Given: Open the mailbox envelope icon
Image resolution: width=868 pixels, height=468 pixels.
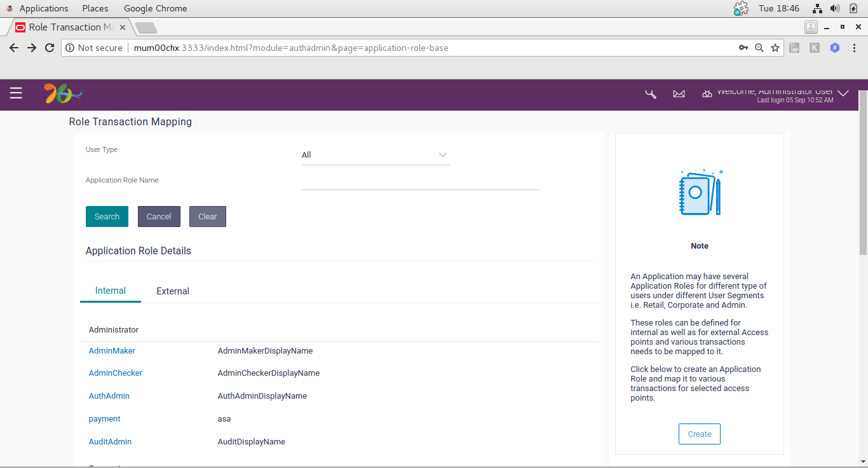Looking at the screenshot, I should pos(679,94).
